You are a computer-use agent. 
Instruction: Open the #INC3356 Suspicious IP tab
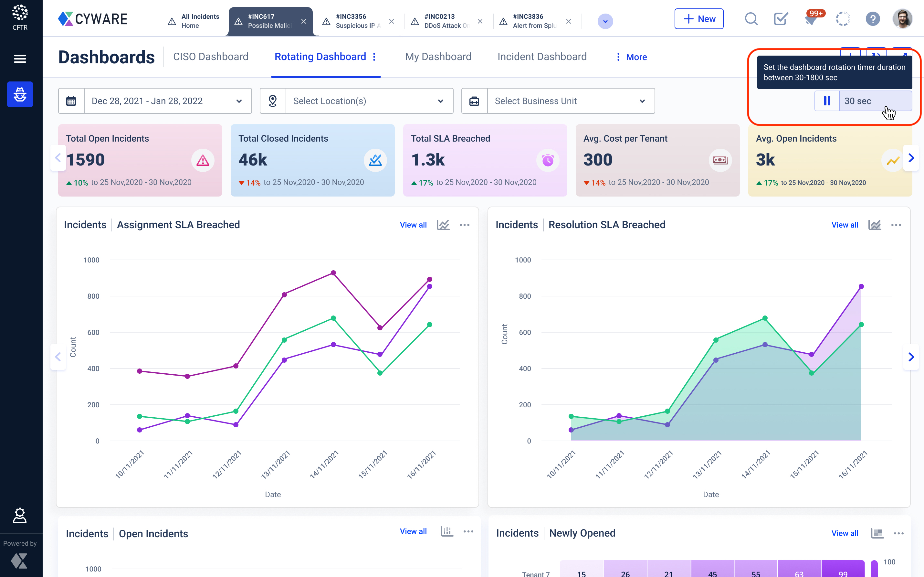[351, 21]
